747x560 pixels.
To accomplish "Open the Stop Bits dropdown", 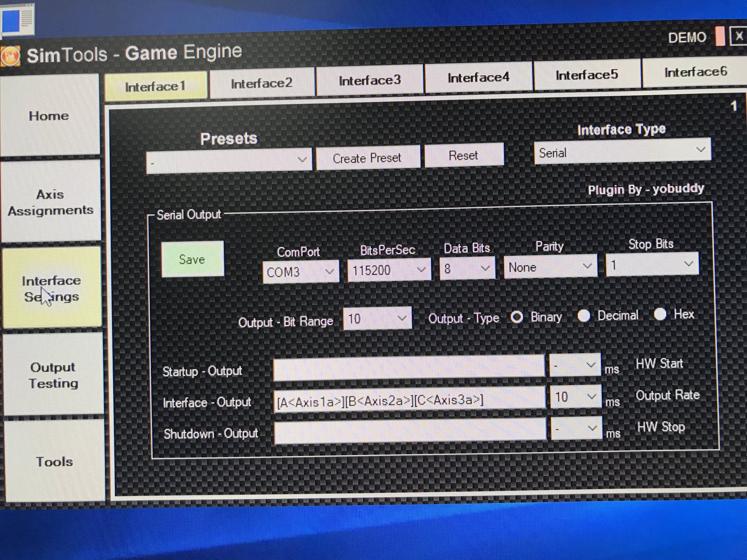I will coord(652,265).
